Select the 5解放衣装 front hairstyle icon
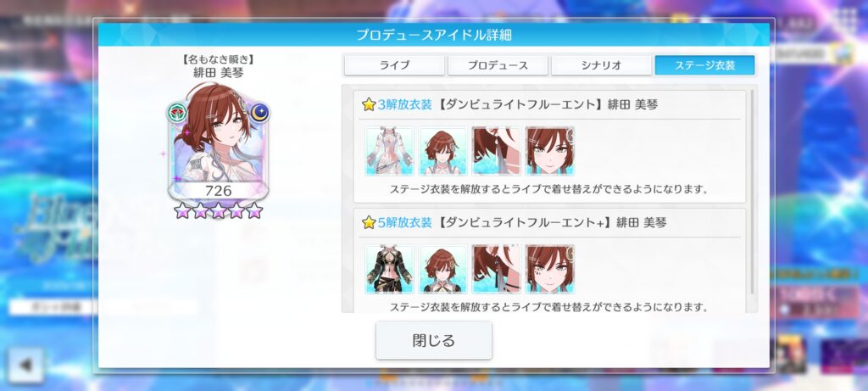Image resolution: width=868 pixels, height=391 pixels. click(442, 269)
